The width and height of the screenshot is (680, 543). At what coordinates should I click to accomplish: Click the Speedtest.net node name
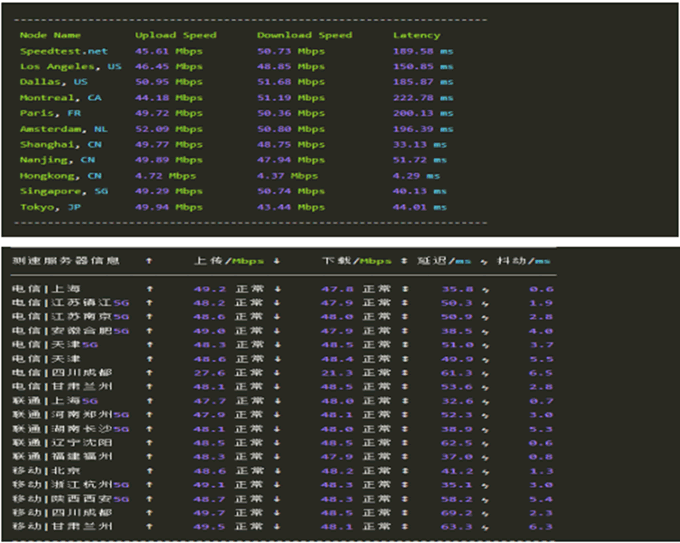(x=63, y=51)
